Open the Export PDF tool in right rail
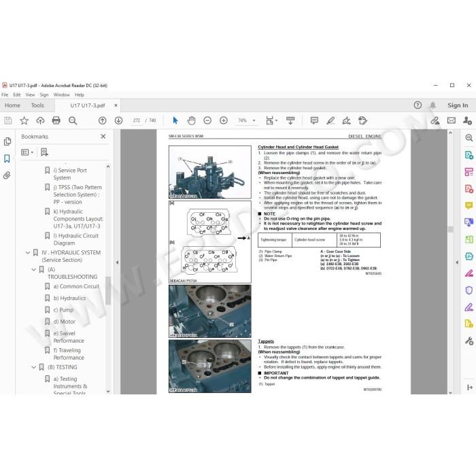 tap(469, 155)
